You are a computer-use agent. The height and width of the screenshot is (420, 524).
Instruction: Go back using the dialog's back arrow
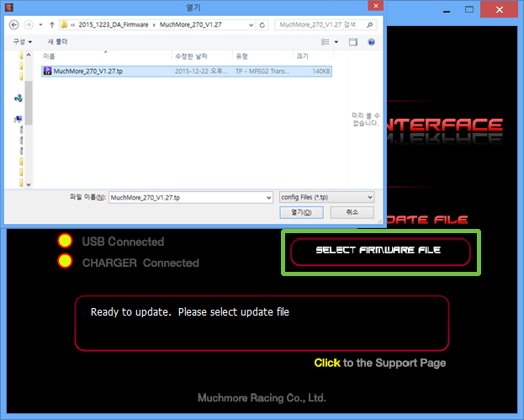[13, 24]
